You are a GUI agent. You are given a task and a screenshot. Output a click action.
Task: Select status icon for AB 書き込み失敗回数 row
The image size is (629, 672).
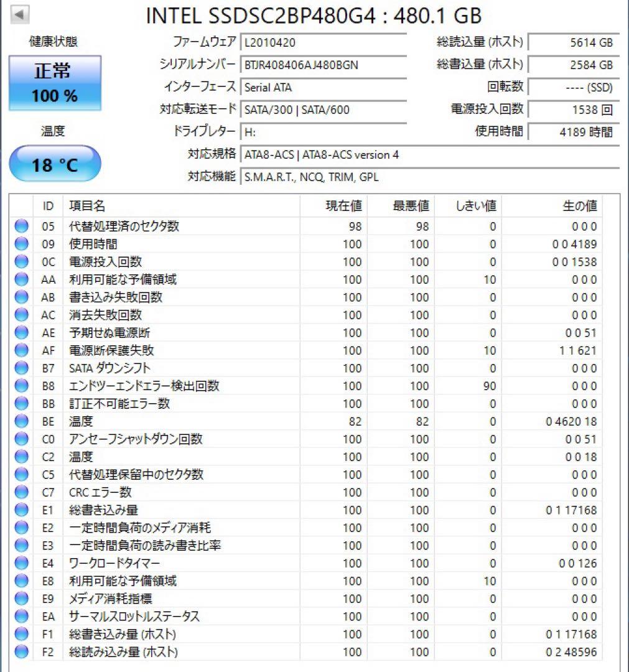(21, 297)
